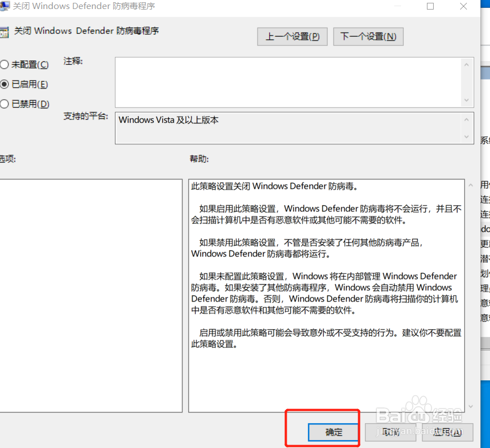Click up arrow of 帮助 help text scrollbar

471,185
